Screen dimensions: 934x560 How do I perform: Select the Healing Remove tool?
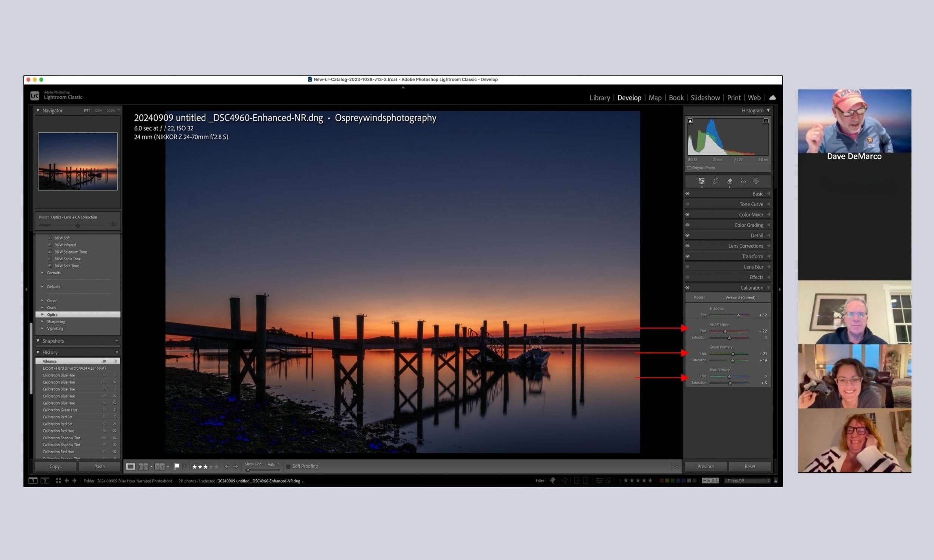730,181
